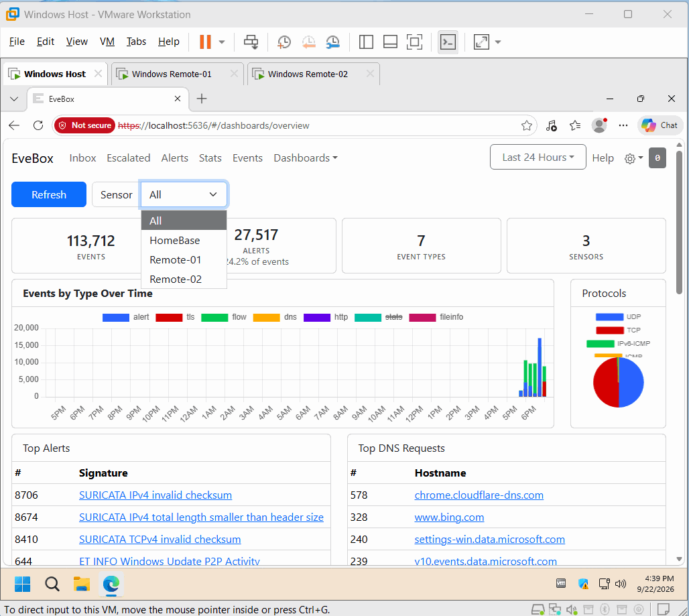Open SURICATA IPv4 invalid checksum alert link

(155, 495)
